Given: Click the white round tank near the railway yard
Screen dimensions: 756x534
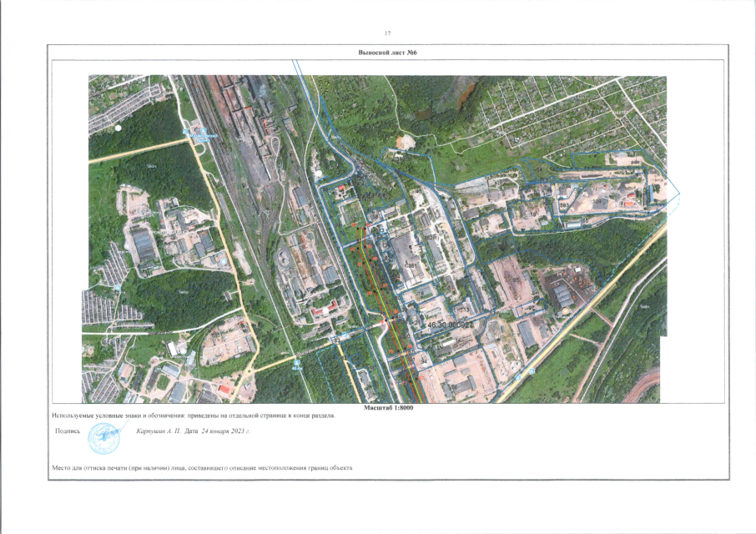Looking at the screenshot, I should point(318,174).
